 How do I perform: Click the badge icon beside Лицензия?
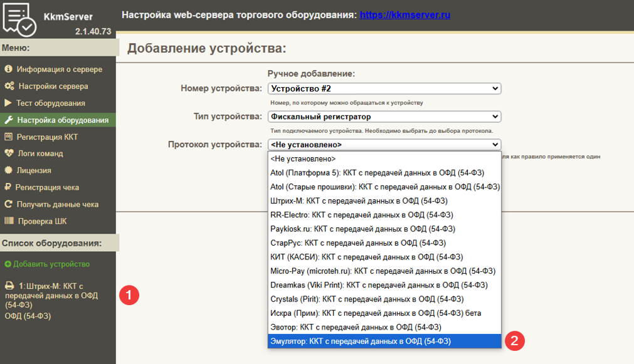(x=8, y=170)
